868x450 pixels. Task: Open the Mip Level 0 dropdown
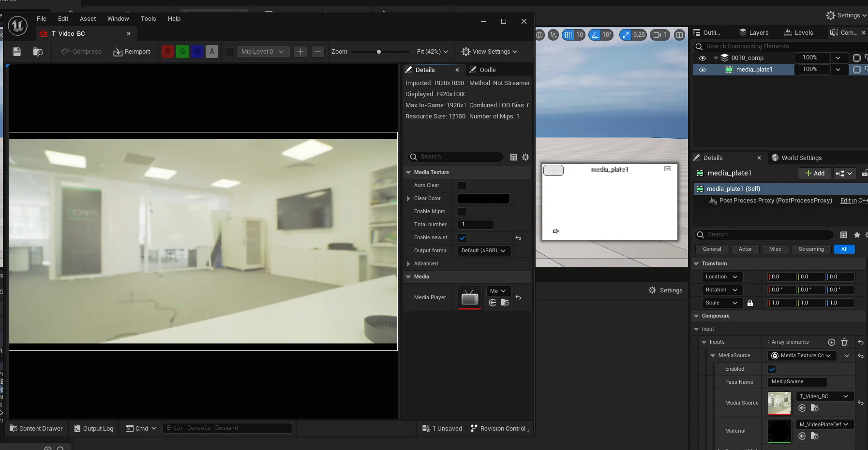(x=263, y=52)
